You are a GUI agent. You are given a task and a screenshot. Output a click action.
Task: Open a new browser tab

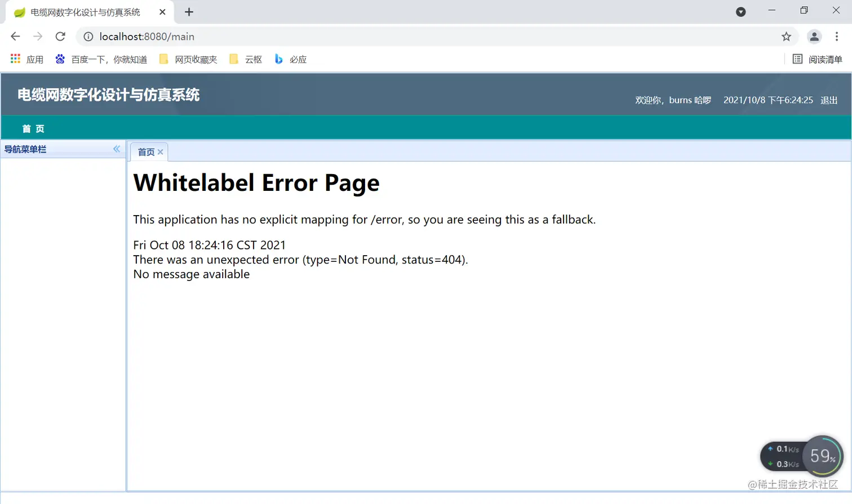click(x=189, y=12)
